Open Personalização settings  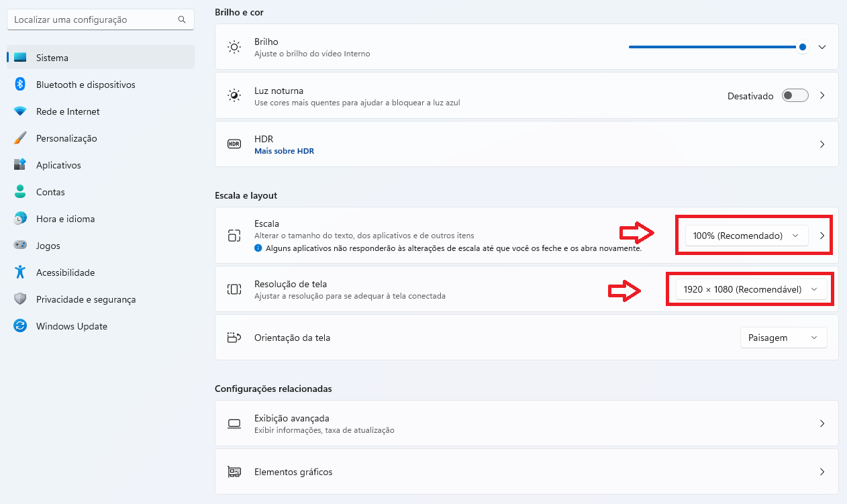tap(101, 138)
